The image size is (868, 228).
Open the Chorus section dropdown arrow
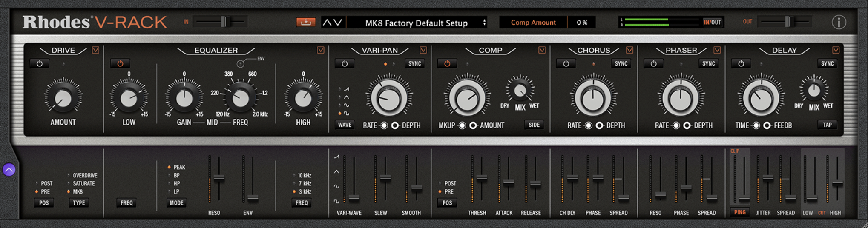pyautogui.click(x=629, y=50)
